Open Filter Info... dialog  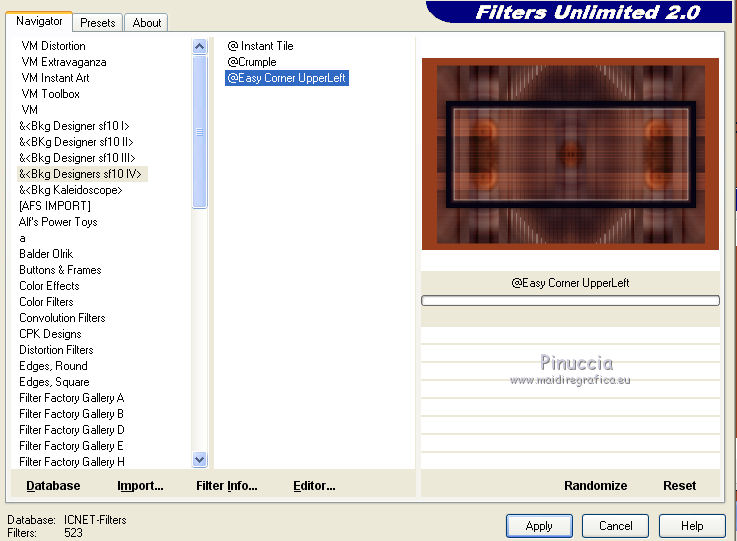(x=227, y=486)
